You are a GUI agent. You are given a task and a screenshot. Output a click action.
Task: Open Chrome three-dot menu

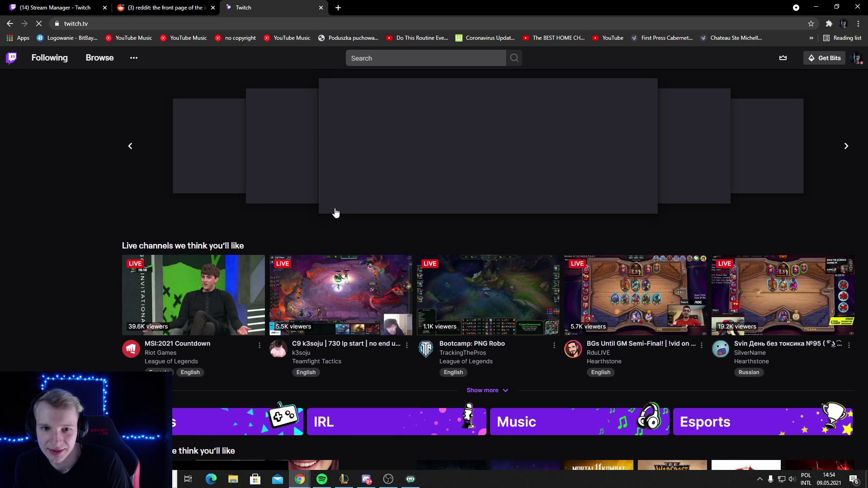point(858,23)
